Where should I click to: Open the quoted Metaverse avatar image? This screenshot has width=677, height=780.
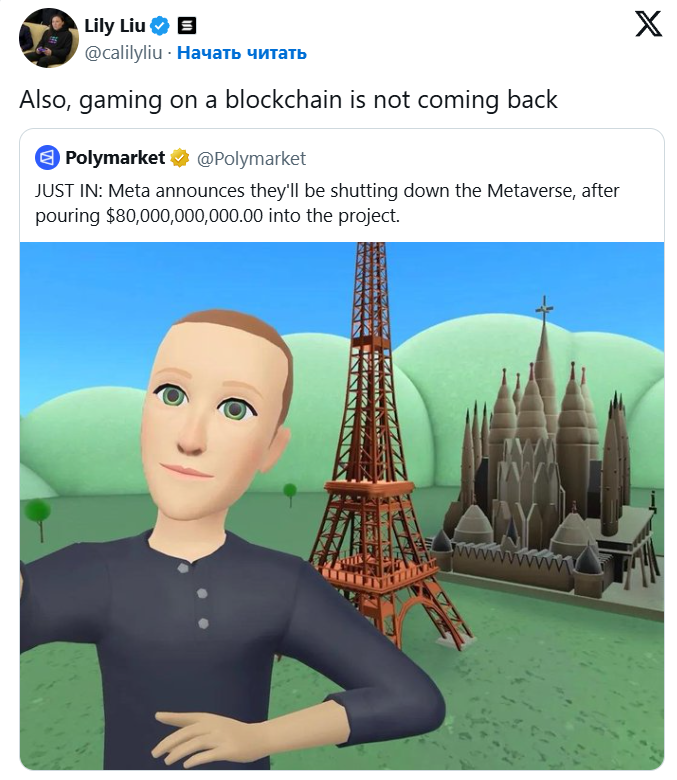(x=342, y=506)
